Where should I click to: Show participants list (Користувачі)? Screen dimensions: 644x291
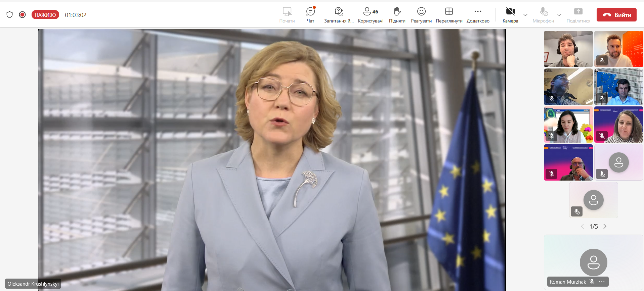pos(371,15)
